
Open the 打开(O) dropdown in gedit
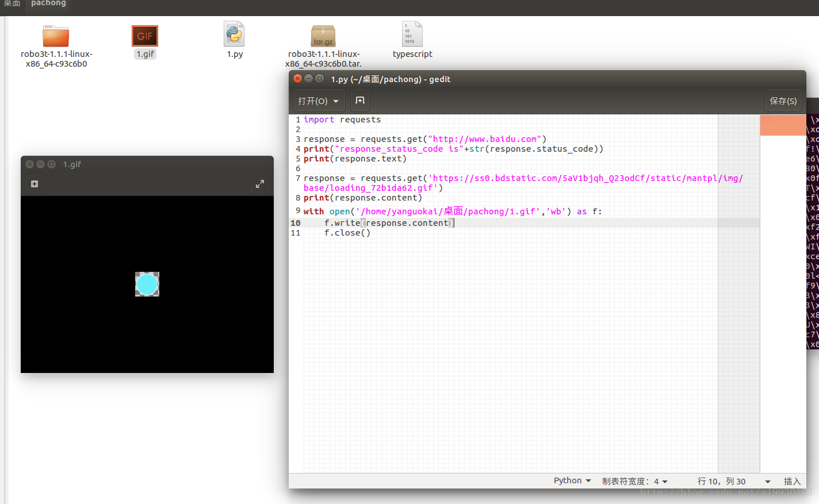pyautogui.click(x=319, y=101)
